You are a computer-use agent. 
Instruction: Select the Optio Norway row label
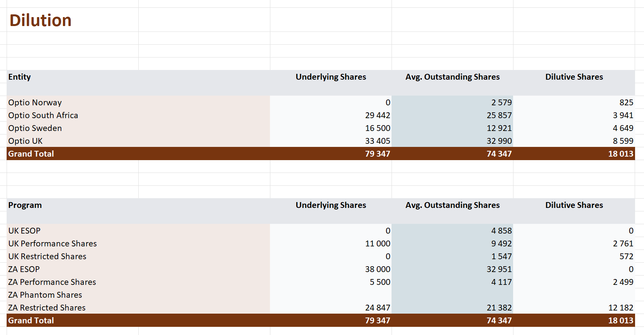35,103
